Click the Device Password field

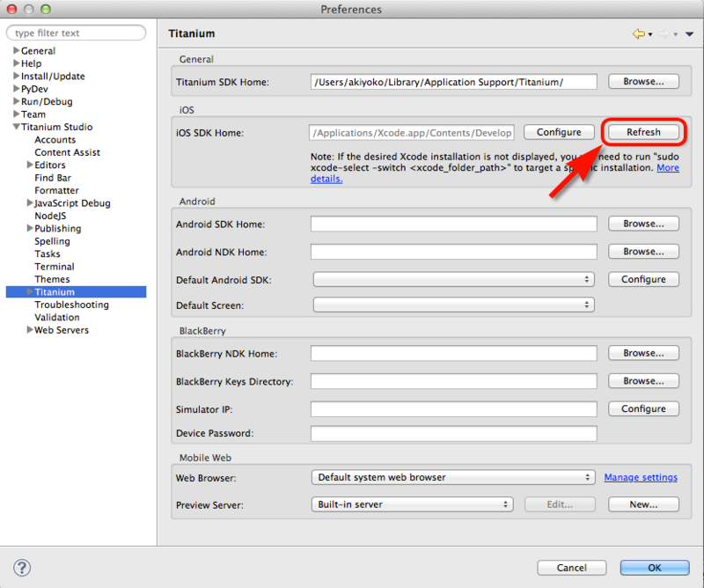point(453,433)
